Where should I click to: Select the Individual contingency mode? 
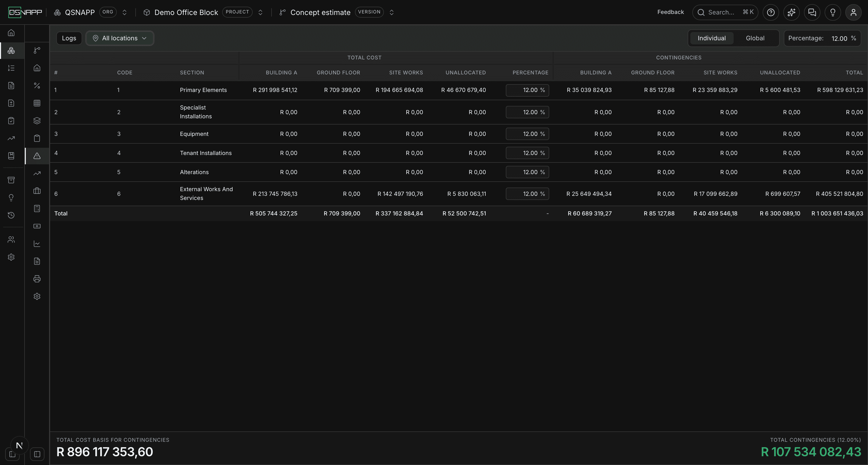pyautogui.click(x=711, y=38)
